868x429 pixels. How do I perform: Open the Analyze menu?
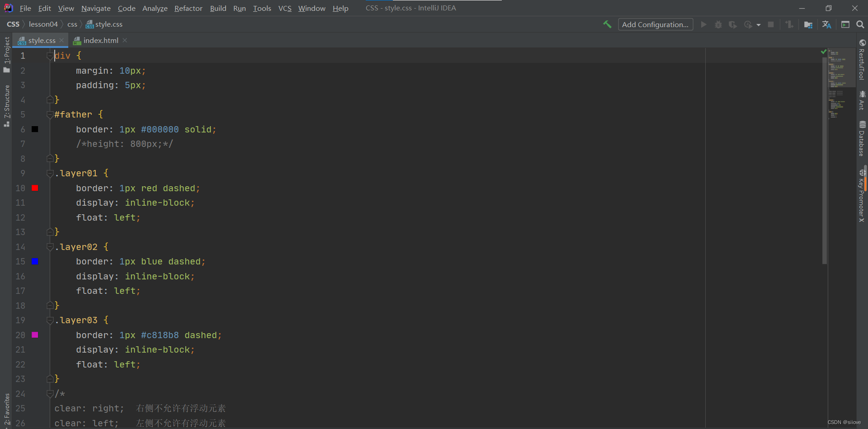click(x=155, y=8)
